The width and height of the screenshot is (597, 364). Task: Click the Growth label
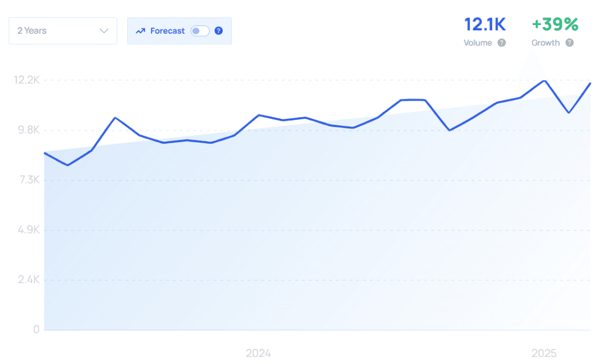point(546,43)
